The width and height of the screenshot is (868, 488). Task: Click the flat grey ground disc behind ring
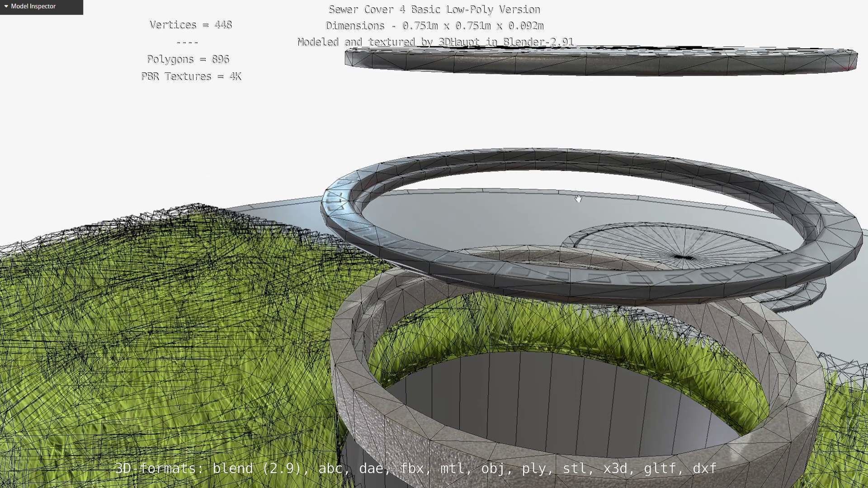point(475,217)
